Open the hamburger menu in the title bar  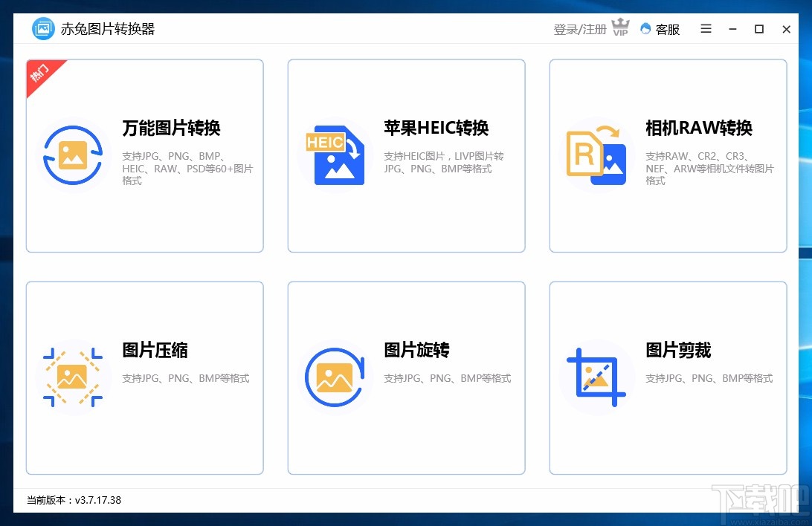click(x=705, y=29)
